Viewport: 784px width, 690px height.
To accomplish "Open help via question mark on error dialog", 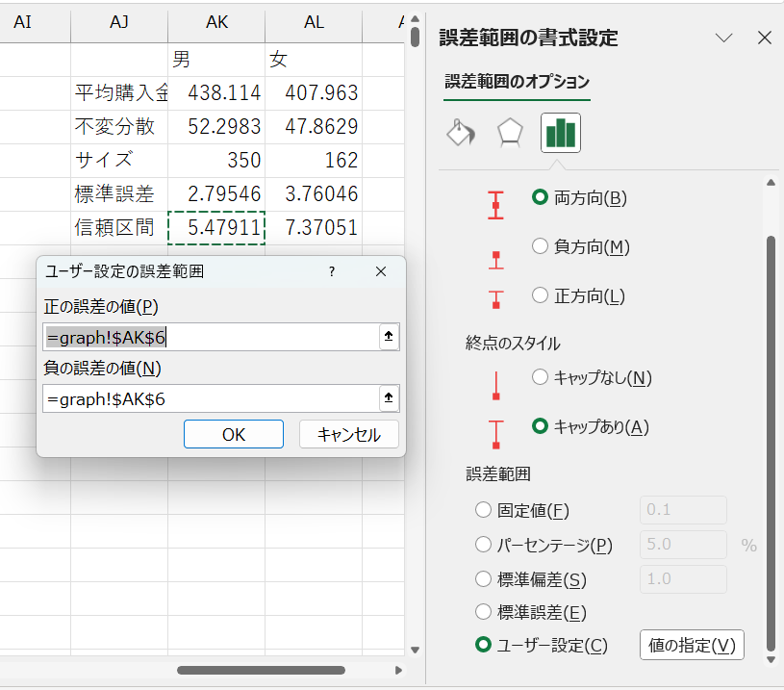I will tap(331, 271).
